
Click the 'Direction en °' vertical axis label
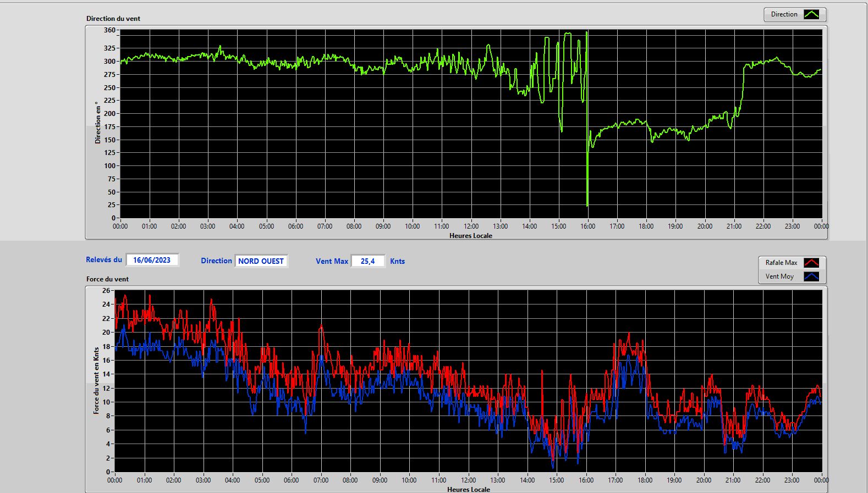[x=98, y=123]
